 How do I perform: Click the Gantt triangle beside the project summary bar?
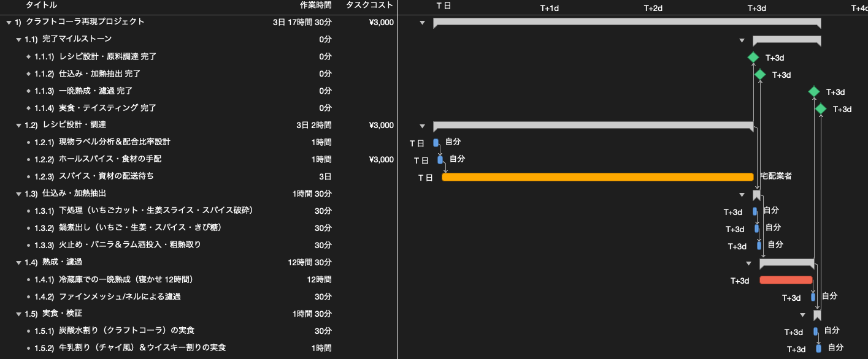tap(422, 23)
